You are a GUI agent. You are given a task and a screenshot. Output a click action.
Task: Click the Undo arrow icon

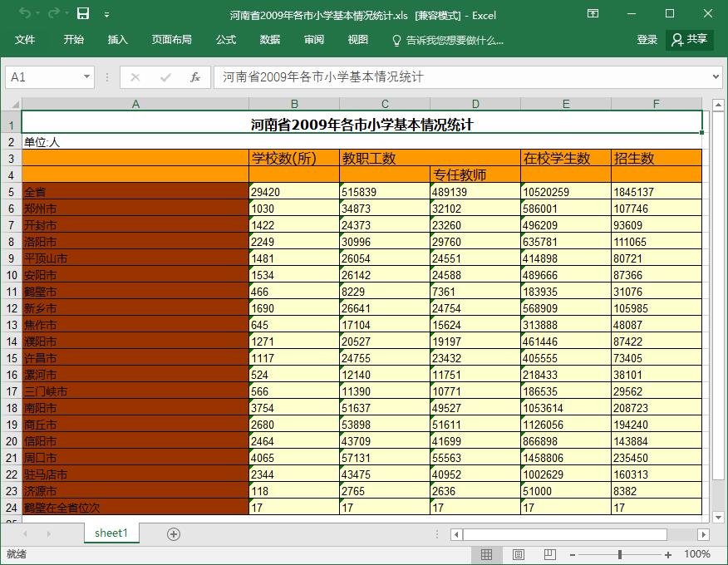tap(25, 13)
